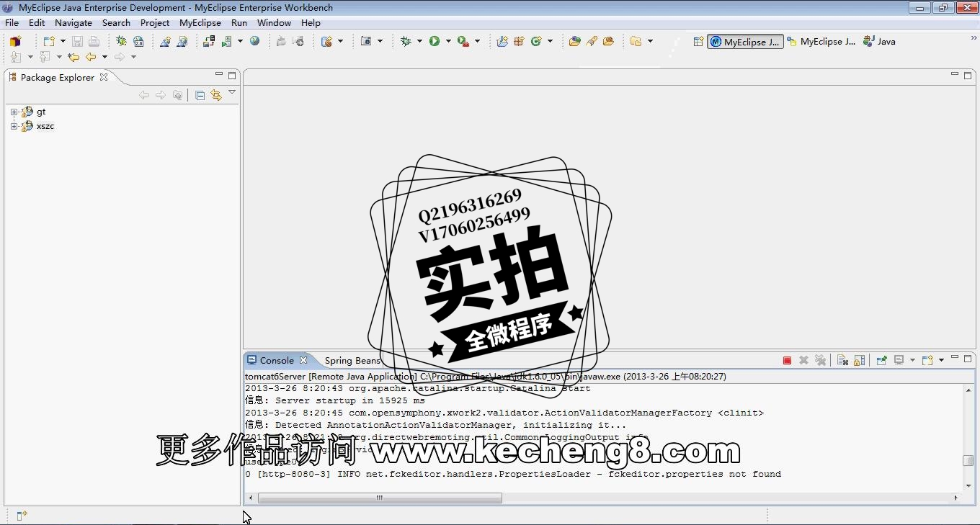This screenshot has width=980, height=525.
Task: Click the Run External Tools icon
Action: 463,41
